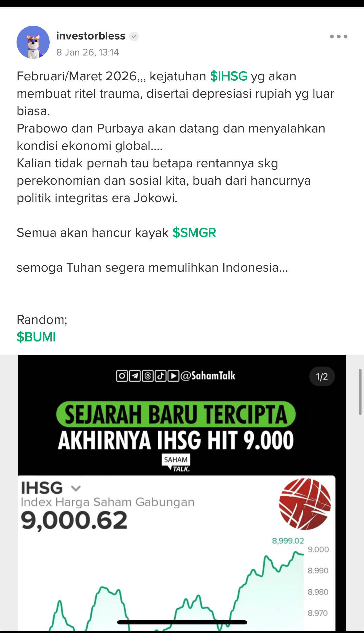Tap the 1/2 image counter badge
364x633 pixels.
(x=322, y=377)
